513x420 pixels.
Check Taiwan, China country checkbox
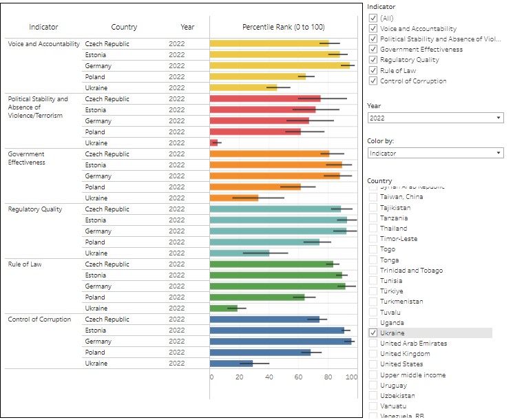373,197
